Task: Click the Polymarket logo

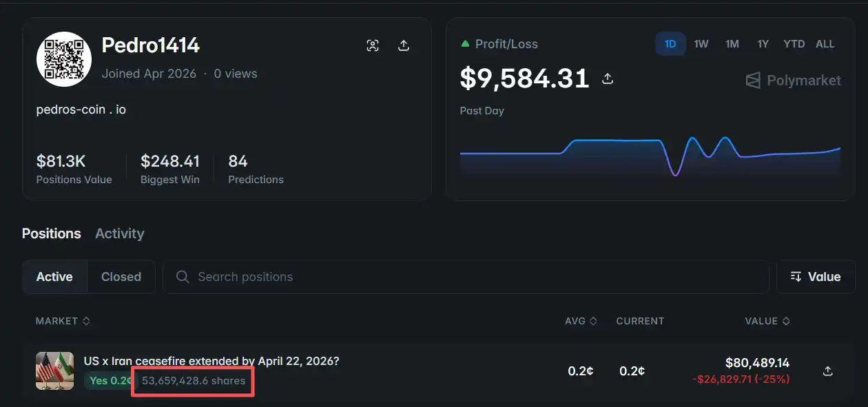Action: [794, 81]
